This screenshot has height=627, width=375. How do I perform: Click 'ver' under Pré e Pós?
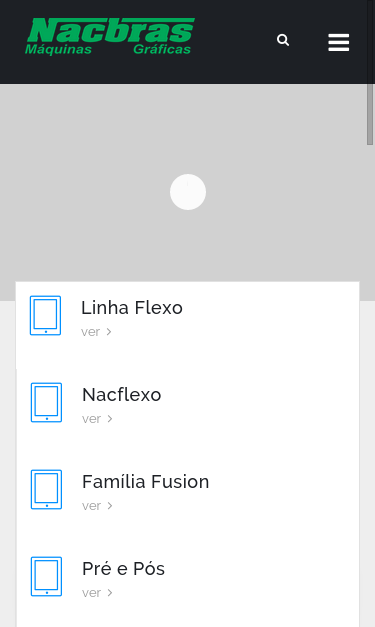[91, 593]
